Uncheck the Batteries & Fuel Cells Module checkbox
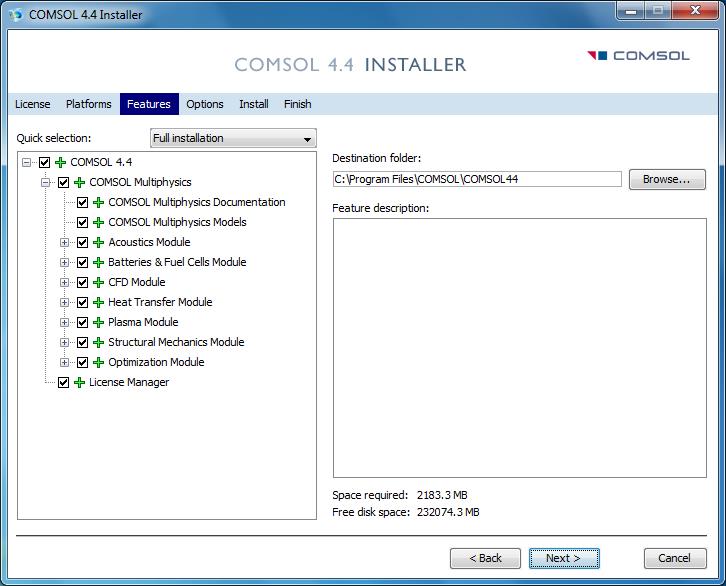Image resolution: width=726 pixels, height=586 pixels. click(82, 262)
